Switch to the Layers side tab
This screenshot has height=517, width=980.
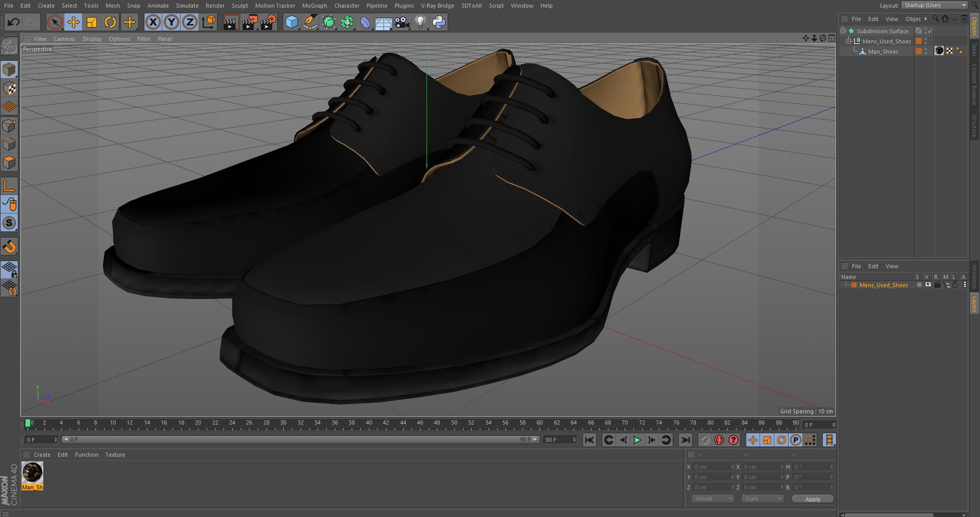click(974, 303)
